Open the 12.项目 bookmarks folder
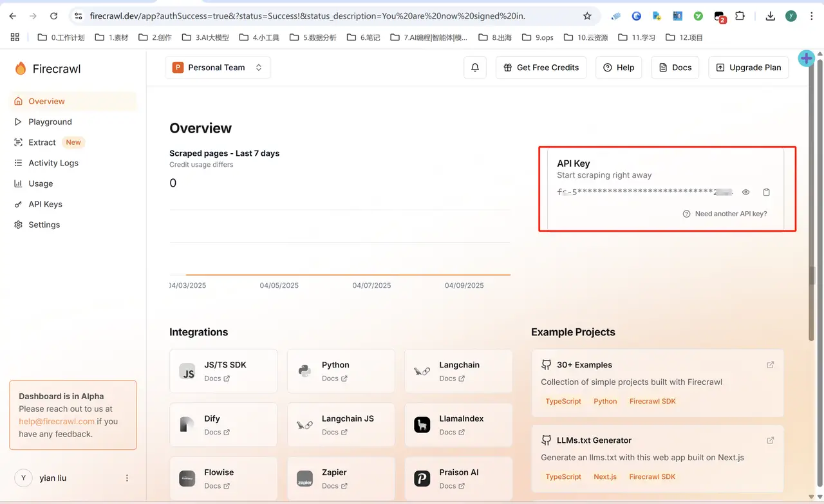 [x=684, y=37]
